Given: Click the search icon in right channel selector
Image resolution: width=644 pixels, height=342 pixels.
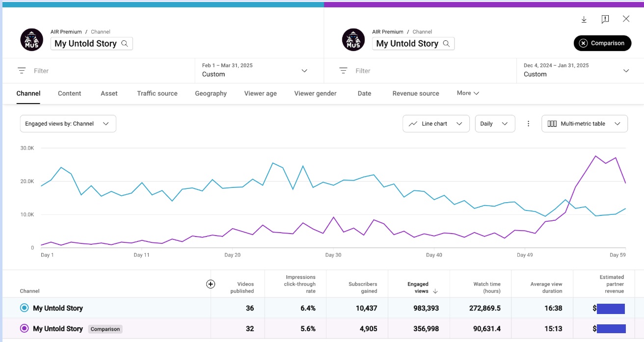Looking at the screenshot, I should click(446, 43).
